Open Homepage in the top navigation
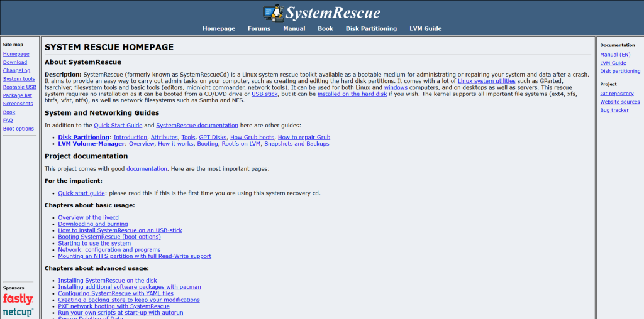The height and width of the screenshot is (319, 644). point(219,28)
